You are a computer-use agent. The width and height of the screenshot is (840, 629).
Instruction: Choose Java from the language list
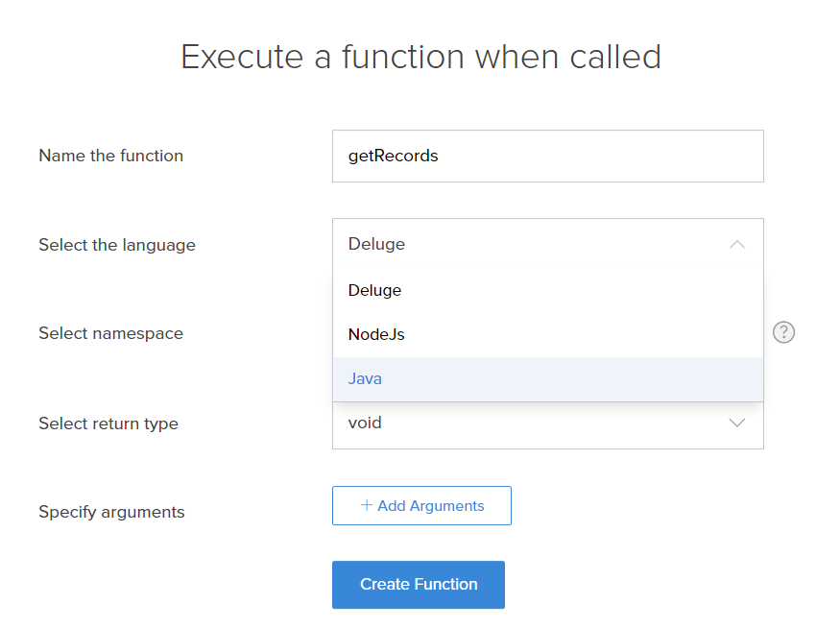(548, 378)
